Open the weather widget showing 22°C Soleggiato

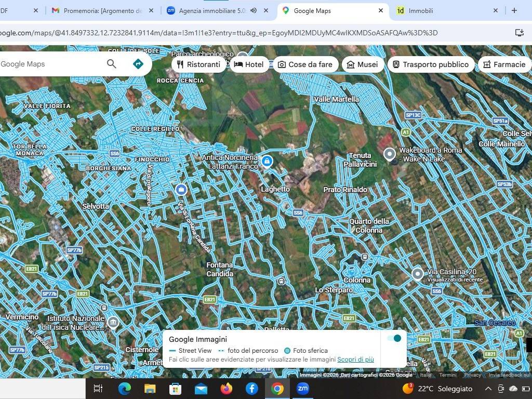[437, 389]
